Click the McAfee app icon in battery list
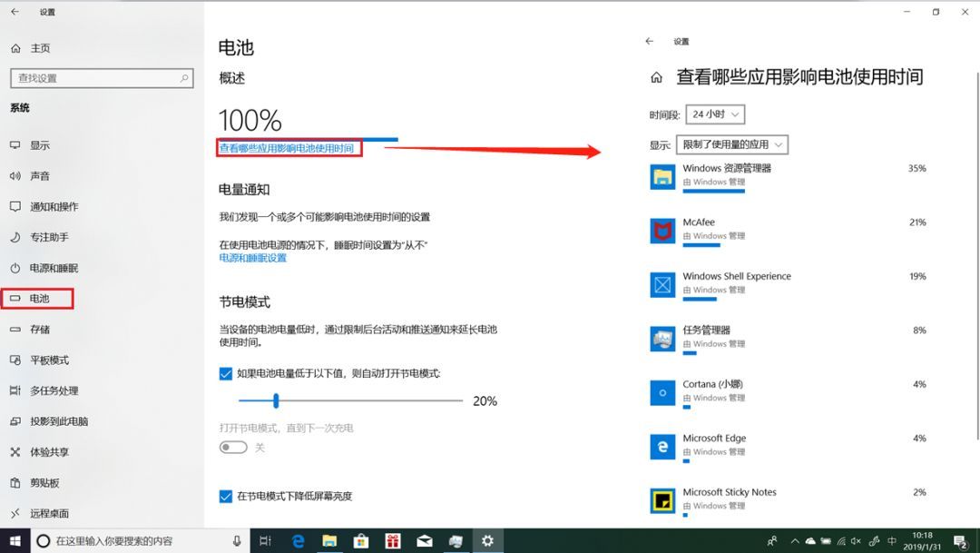Screen dimensions: 980x553 [663, 231]
